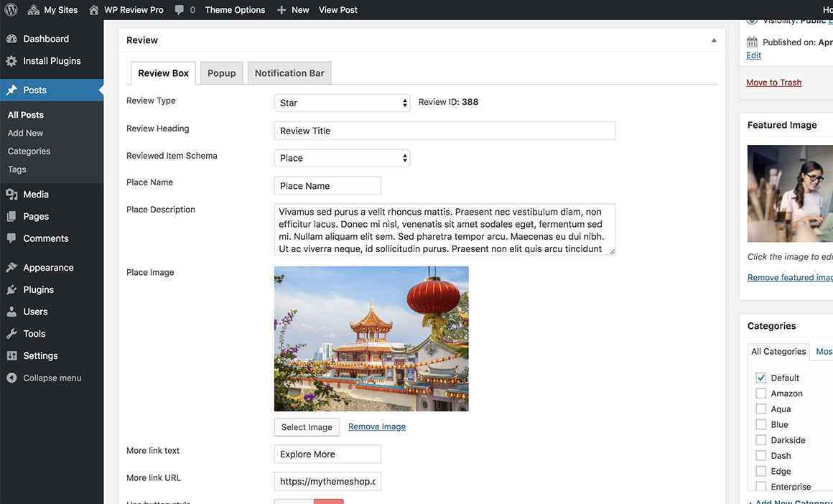Switch to the Review Box tab
The width and height of the screenshot is (833, 504).
point(163,73)
